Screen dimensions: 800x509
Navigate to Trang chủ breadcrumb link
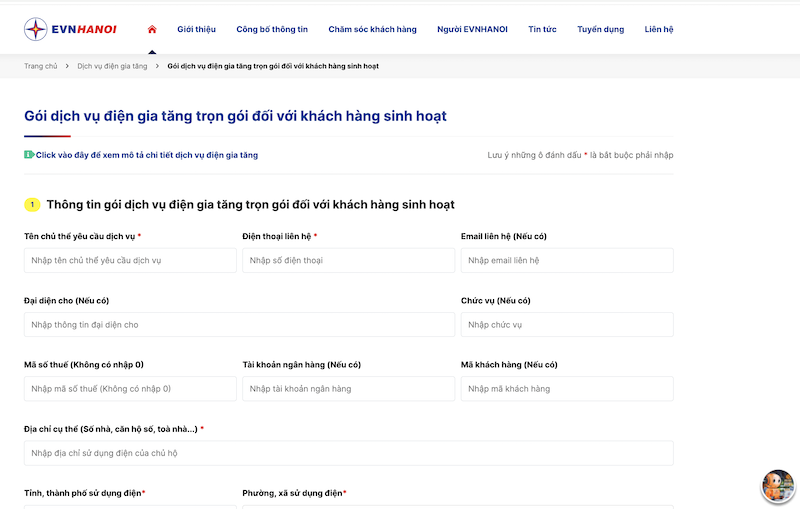pyautogui.click(x=41, y=66)
